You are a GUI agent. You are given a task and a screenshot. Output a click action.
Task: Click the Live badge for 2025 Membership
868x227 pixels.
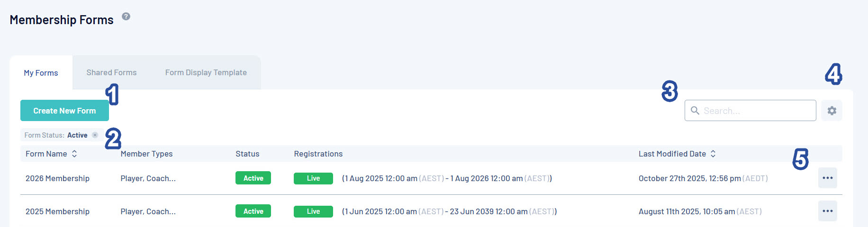pyautogui.click(x=313, y=211)
